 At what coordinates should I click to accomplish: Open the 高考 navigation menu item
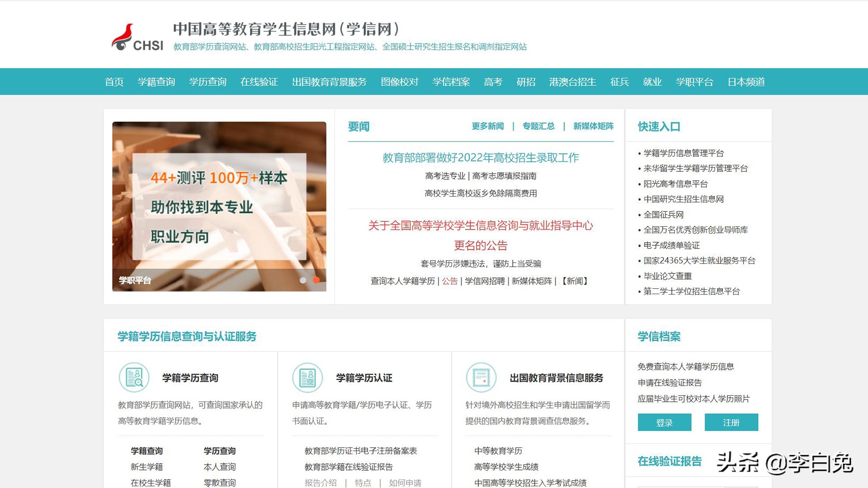tap(493, 82)
